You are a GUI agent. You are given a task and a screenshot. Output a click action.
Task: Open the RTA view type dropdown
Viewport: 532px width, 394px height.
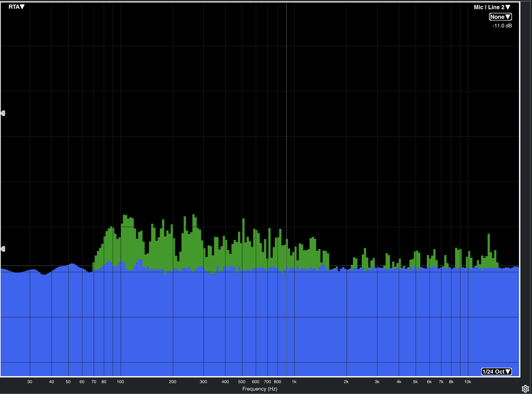tap(16, 7)
